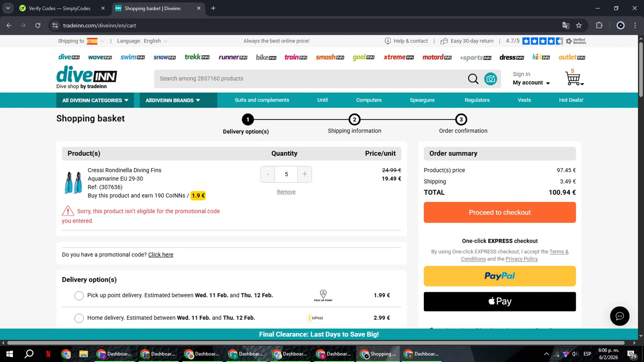Viewport: 644px width, 362px height.
Task: Click the vertical page scrollbar
Action: pyautogui.click(x=641, y=69)
